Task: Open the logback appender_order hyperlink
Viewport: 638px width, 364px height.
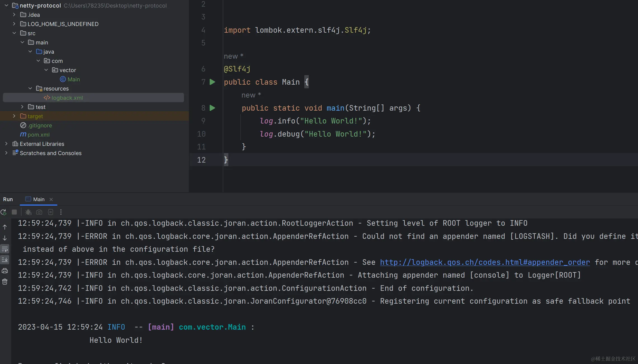Action: (x=485, y=262)
